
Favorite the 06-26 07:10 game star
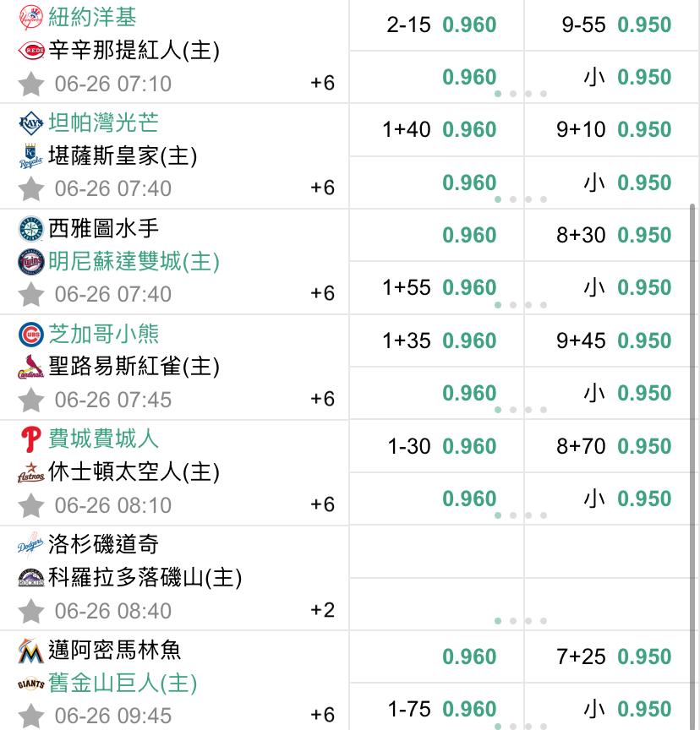point(31,84)
